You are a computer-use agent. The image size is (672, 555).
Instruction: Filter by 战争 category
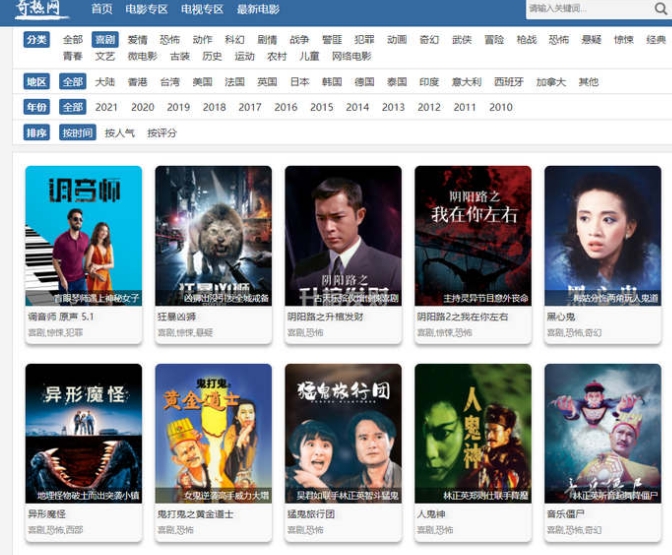(299, 39)
